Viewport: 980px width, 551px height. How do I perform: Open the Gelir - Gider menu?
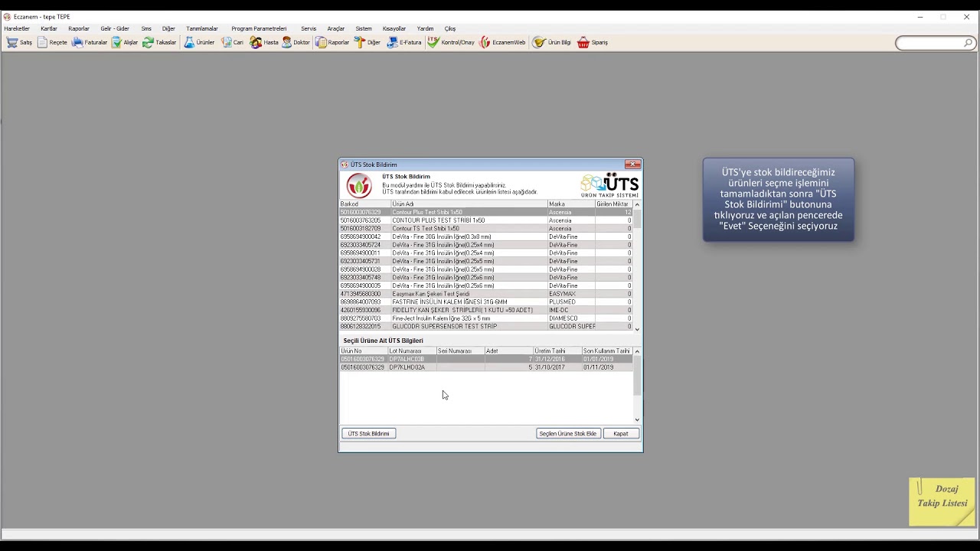tap(115, 28)
